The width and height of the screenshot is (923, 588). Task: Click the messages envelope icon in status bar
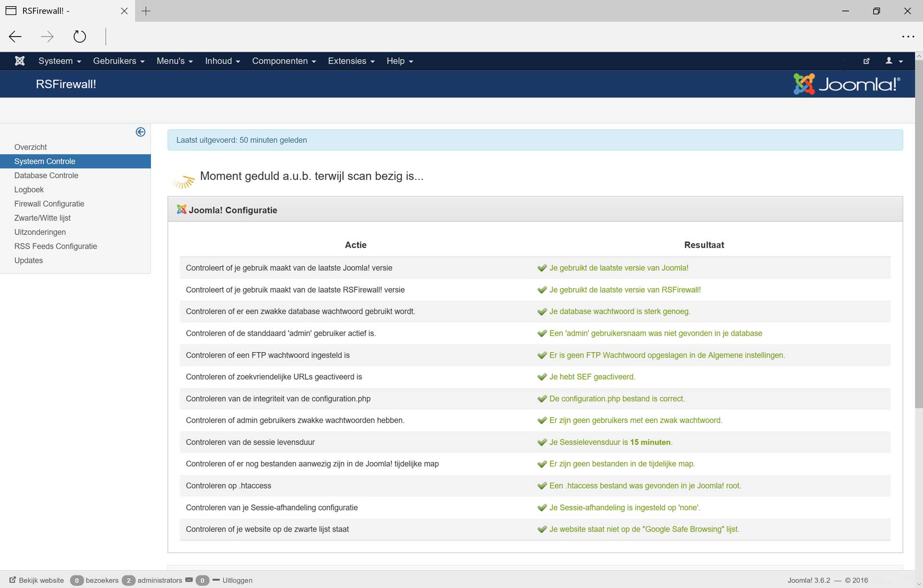[189, 580]
